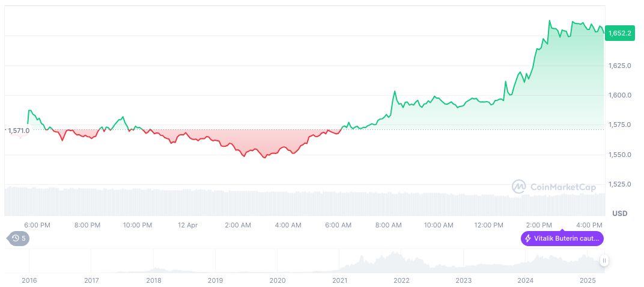Click the CoinMarketCap watermark logo

[553, 187]
